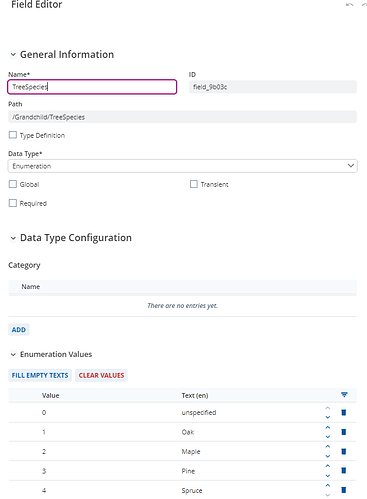Collapse the Enumeration Values section
The image size is (367, 499).
[x=13, y=354]
